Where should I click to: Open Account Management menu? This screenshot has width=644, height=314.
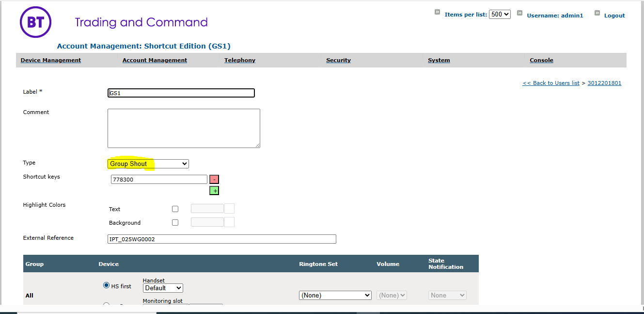point(155,60)
